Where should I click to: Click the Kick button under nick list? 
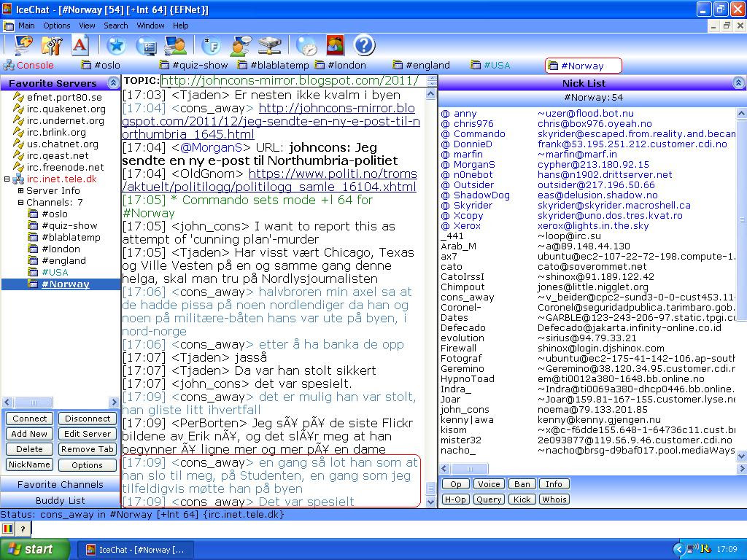tap(522, 499)
